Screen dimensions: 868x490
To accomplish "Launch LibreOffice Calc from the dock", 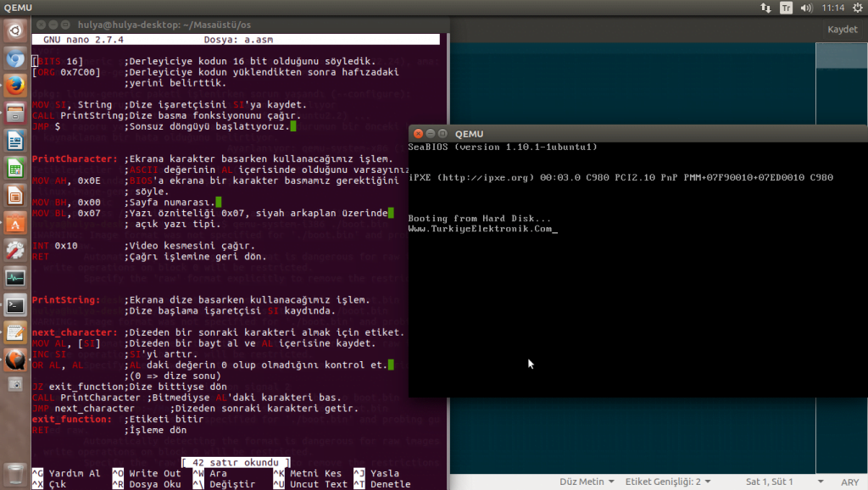I will point(15,169).
